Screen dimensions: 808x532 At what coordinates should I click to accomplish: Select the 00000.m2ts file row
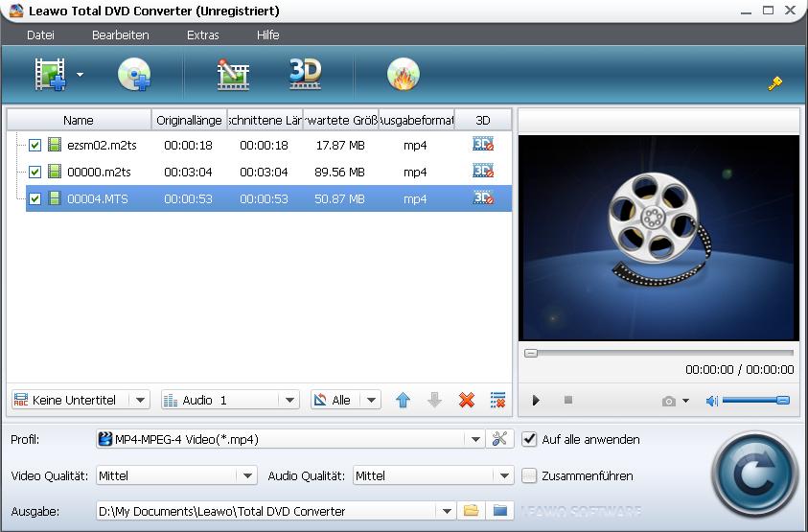pyautogui.click(x=99, y=173)
